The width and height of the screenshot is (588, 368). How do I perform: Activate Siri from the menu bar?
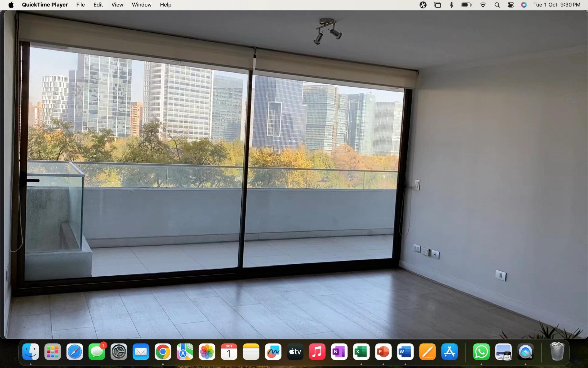(524, 5)
